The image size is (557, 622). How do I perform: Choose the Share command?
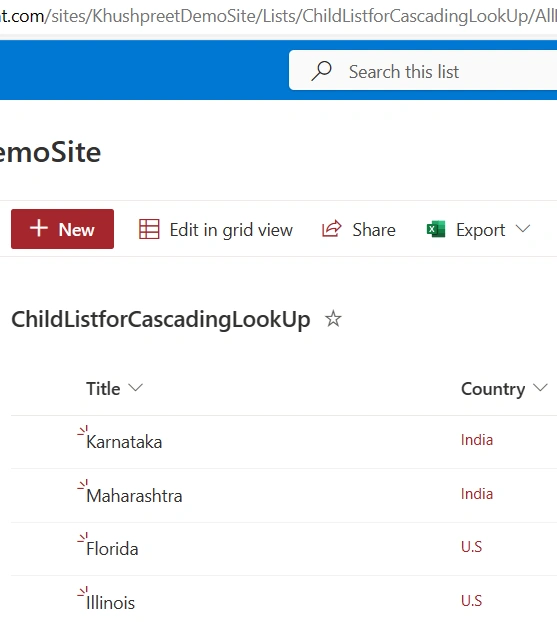click(x=359, y=229)
